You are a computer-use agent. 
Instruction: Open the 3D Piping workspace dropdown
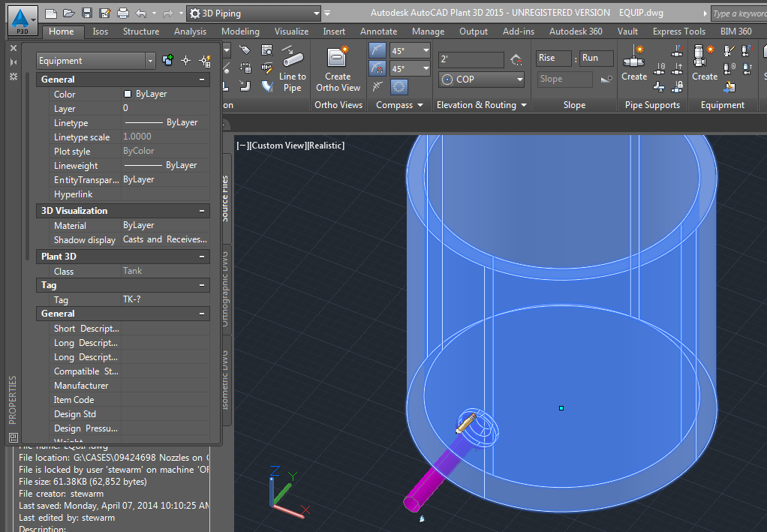click(x=255, y=13)
